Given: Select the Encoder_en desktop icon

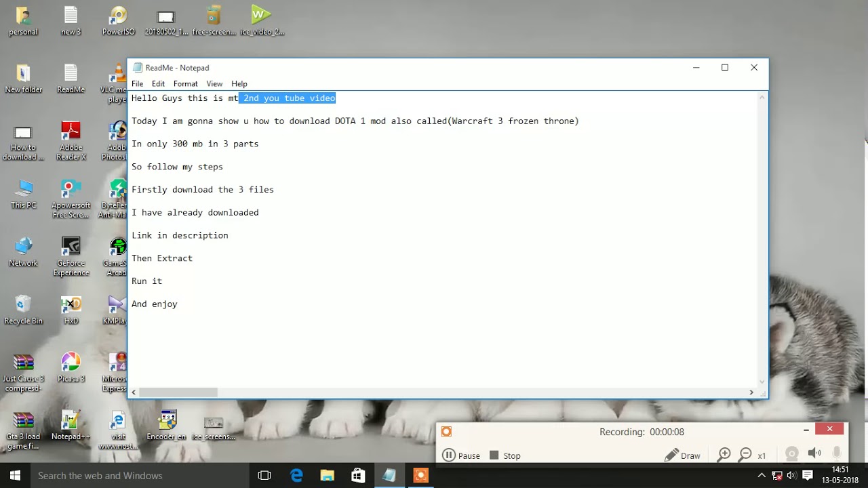Looking at the screenshot, I should [166, 426].
